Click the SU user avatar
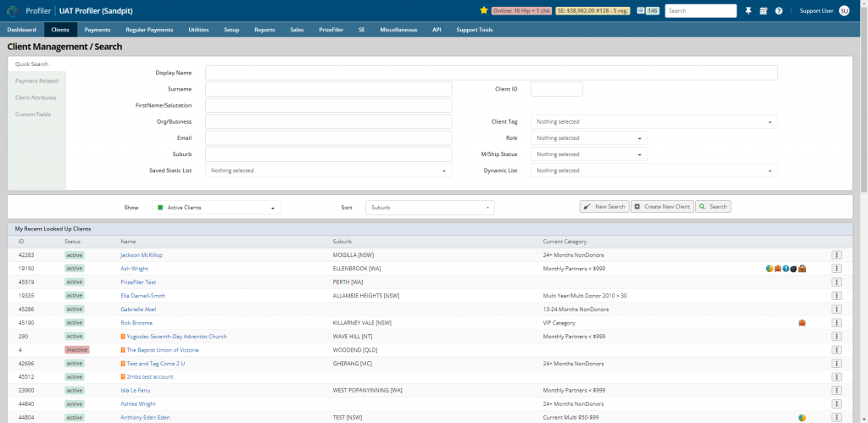 point(844,10)
